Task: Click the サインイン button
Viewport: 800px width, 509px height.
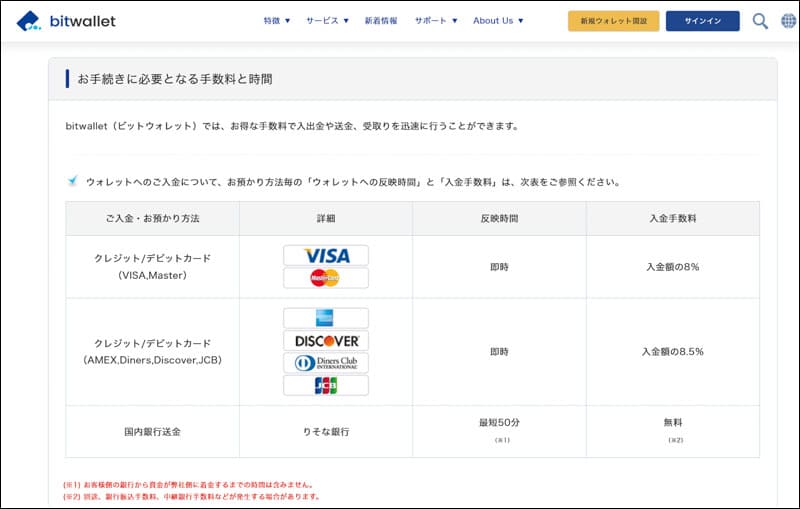Action: [702, 21]
